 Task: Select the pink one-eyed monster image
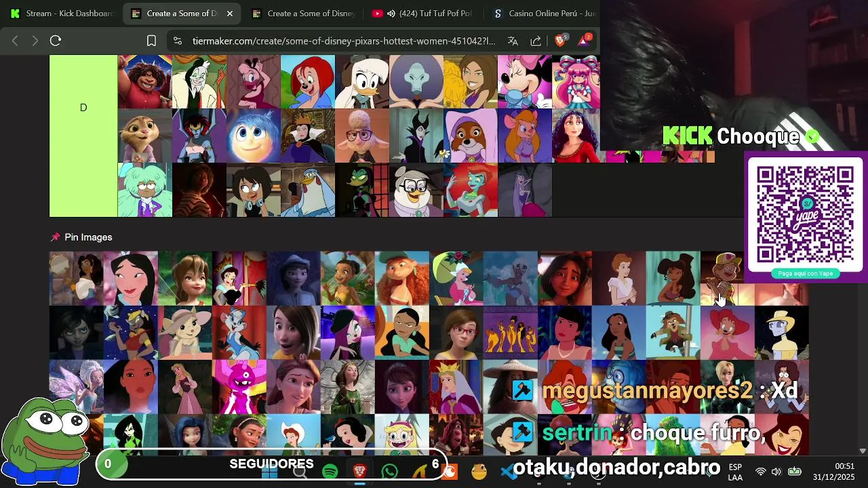click(239, 387)
